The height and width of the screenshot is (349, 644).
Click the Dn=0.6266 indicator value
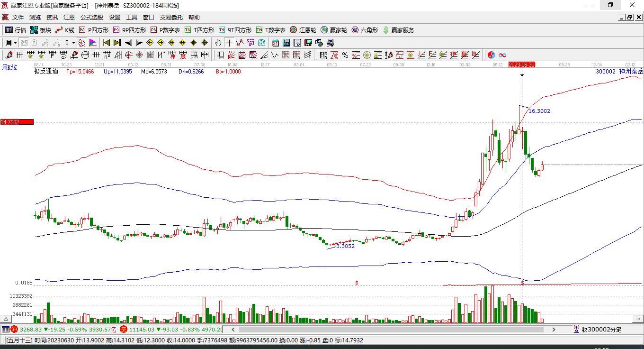191,72
